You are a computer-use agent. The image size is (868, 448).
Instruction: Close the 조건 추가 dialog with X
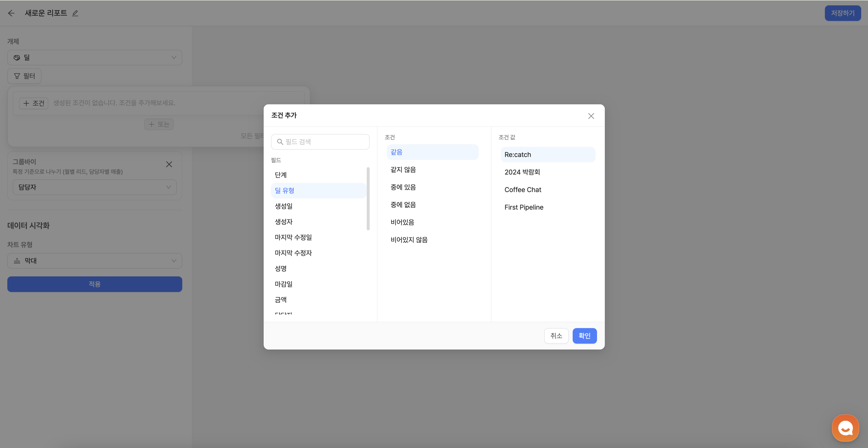591,116
